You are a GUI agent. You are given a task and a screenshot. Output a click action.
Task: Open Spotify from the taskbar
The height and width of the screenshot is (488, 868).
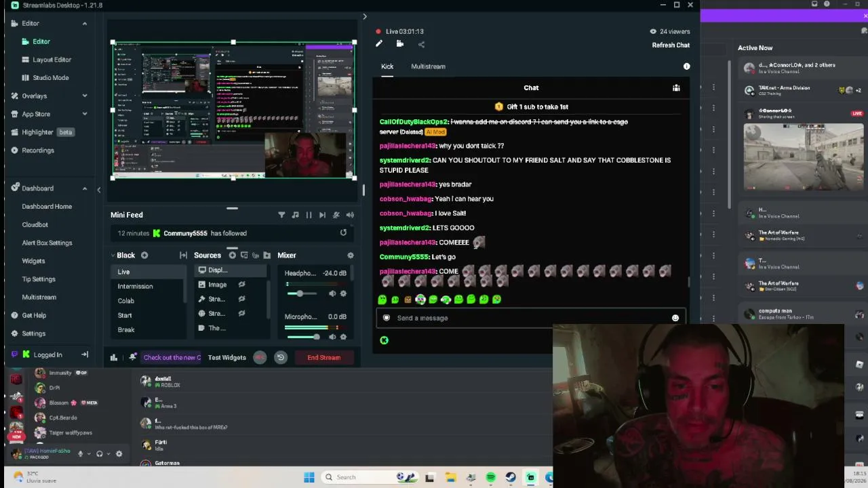[491, 478]
